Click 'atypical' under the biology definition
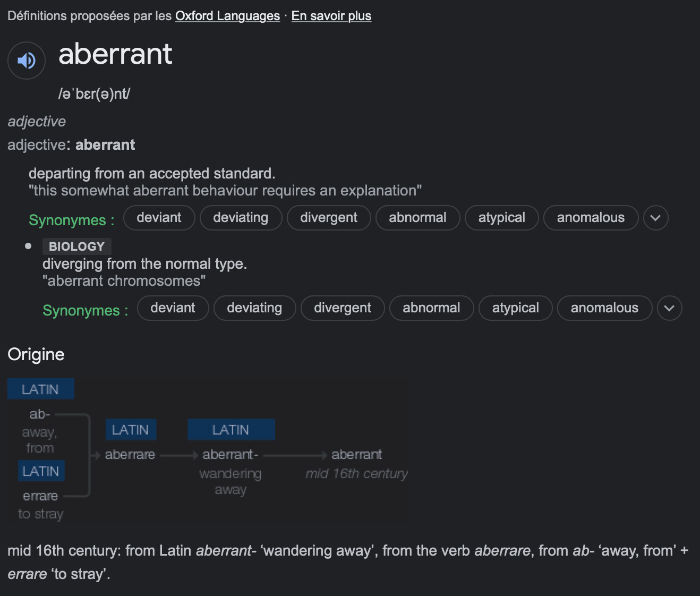Image resolution: width=700 pixels, height=596 pixels. 515,308
